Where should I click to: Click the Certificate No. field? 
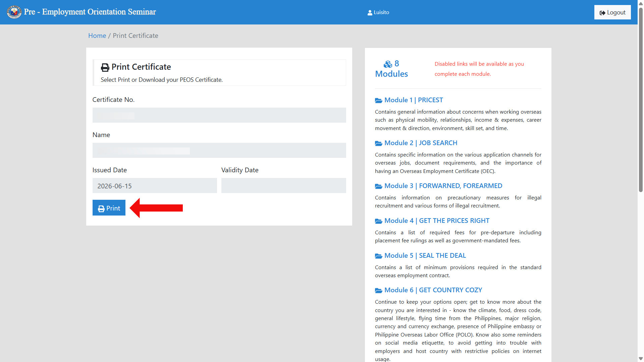tap(219, 115)
